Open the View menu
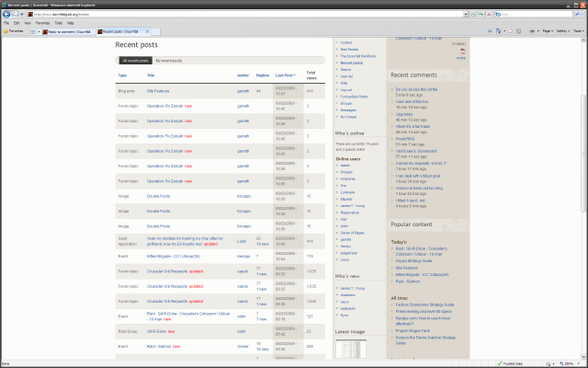 [x=28, y=23]
